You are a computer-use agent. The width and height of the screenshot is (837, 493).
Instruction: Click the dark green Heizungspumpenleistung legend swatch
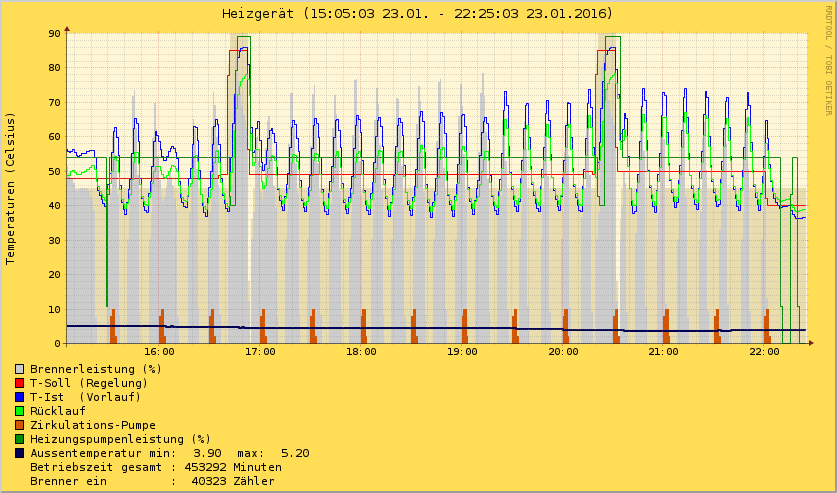(20, 439)
